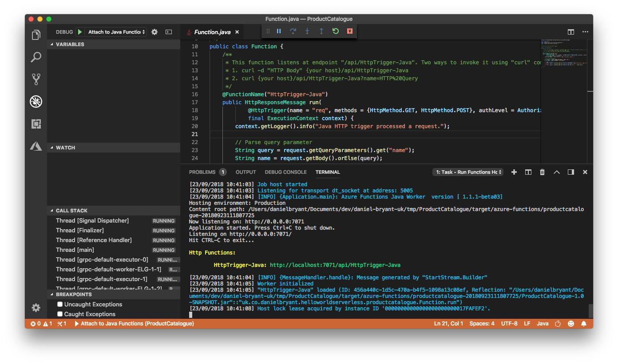The width and height of the screenshot is (618, 364).
Task: Open the Source Control view icon
Action: coord(36,79)
